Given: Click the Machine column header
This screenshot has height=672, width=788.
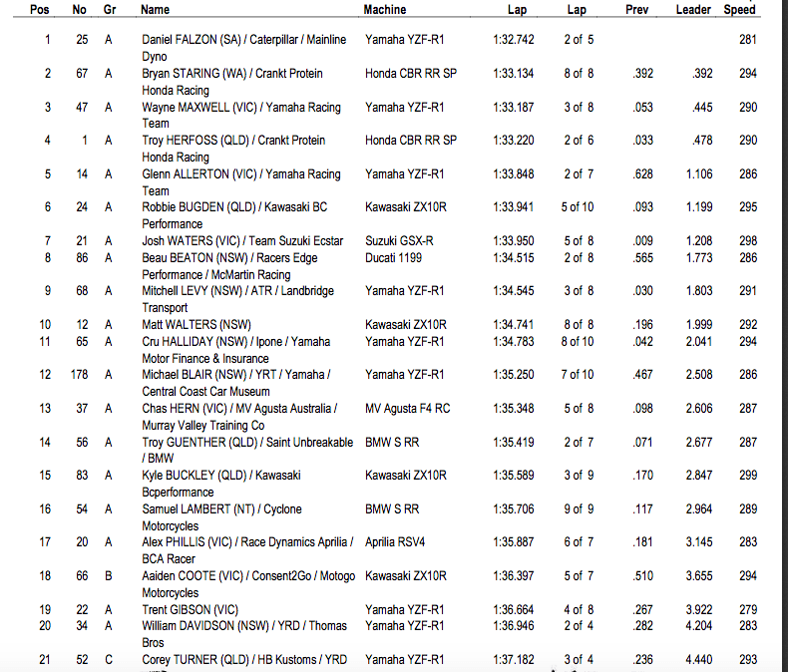Looking at the screenshot, I should (x=385, y=10).
